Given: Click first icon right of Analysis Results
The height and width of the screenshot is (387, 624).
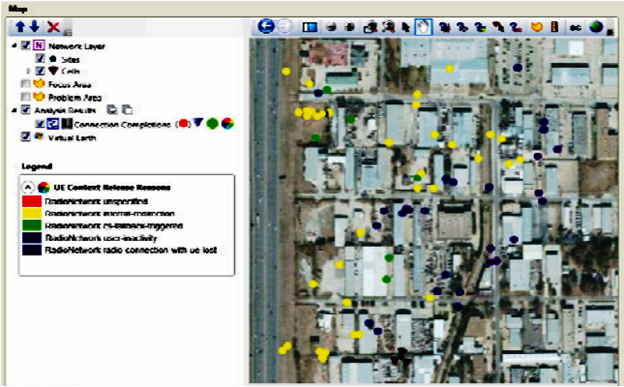Looking at the screenshot, I should coord(113,110).
